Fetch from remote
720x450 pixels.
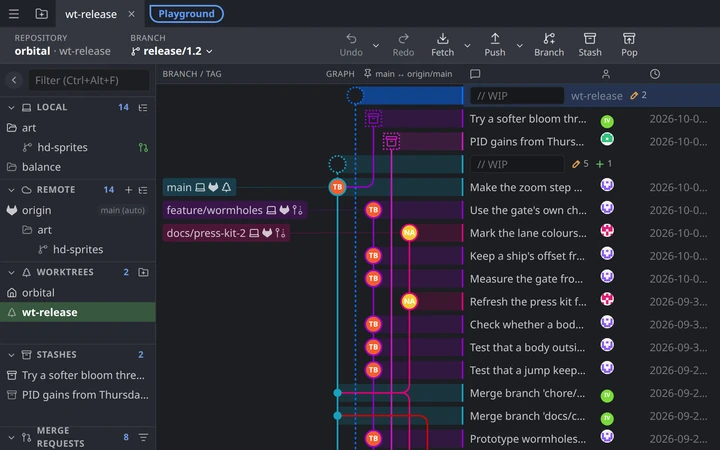click(443, 45)
